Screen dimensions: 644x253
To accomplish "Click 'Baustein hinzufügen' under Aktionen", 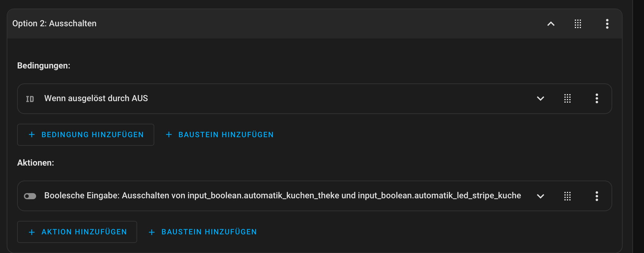I will 203,232.
